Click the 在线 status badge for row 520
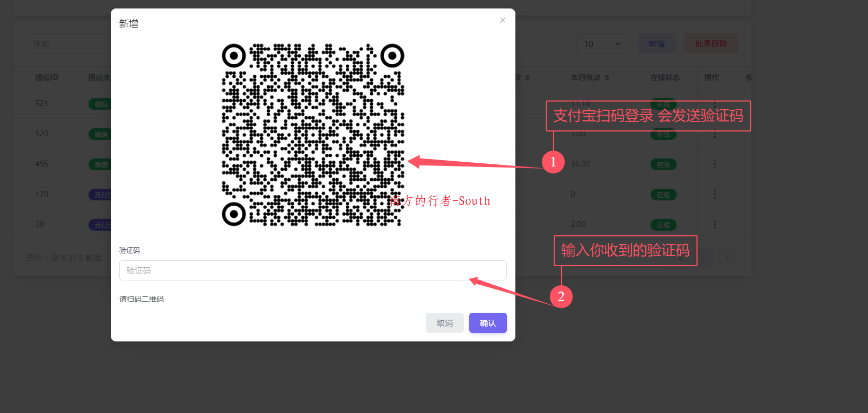 (663, 135)
